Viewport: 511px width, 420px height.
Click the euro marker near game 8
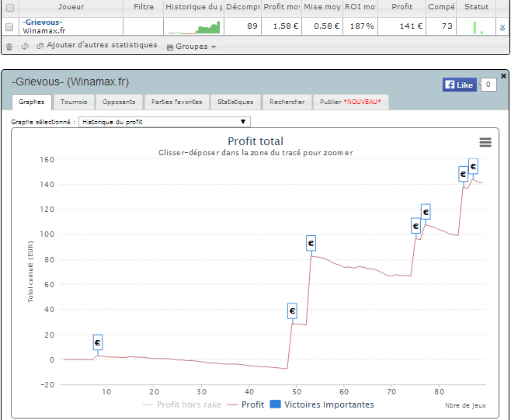point(98,342)
